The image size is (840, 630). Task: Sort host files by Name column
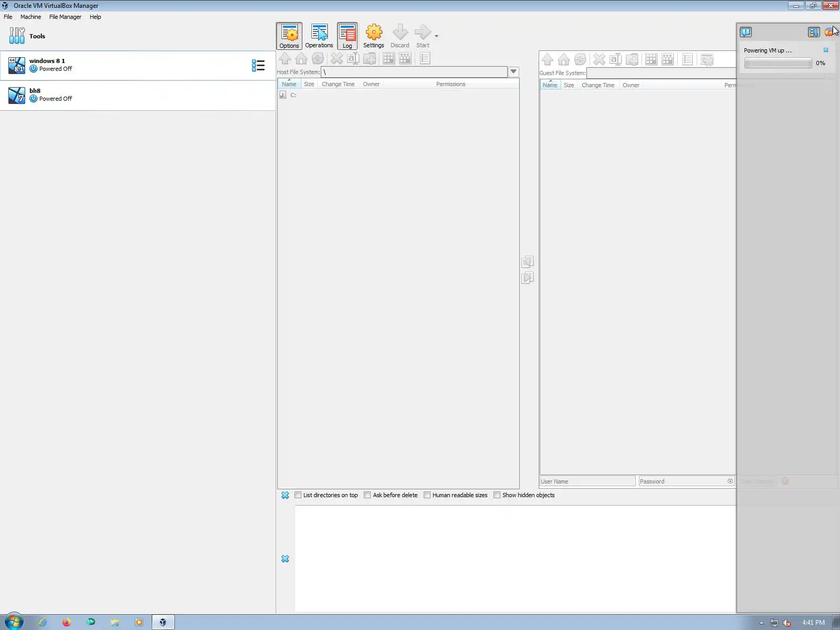click(289, 84)
